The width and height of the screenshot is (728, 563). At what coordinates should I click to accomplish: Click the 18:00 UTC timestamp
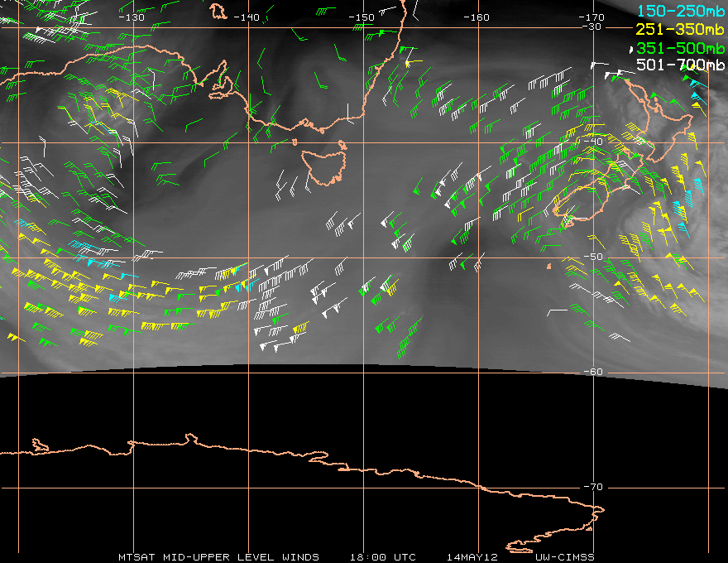[x=383, y=556]
